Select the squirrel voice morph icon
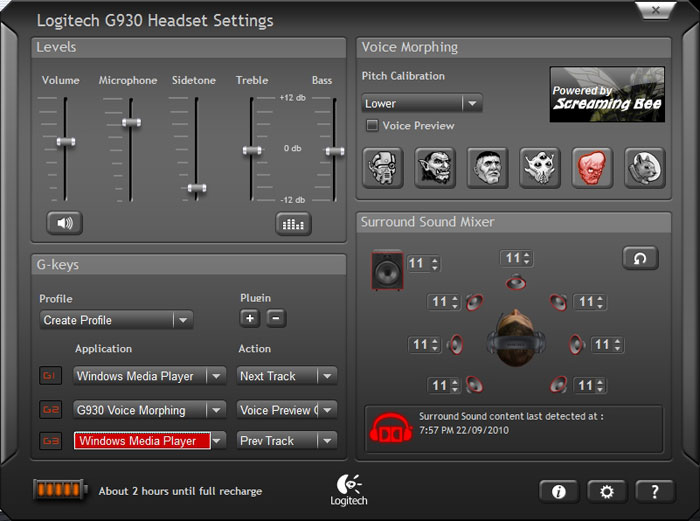700x521 pixels. [645, 168]
